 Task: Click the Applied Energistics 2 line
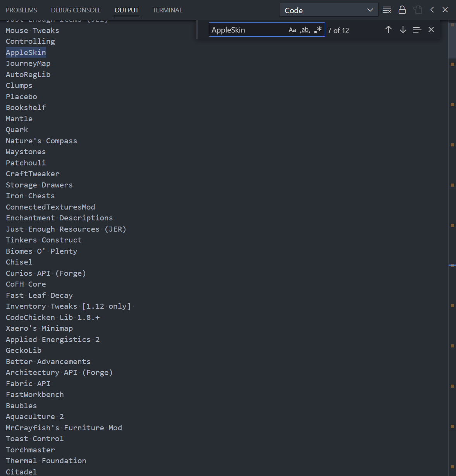[53, 339]
